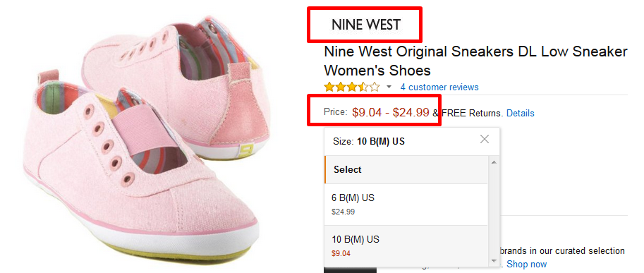644x273 pixels.
Task: Click the dark button at the bottom
Action: [x=350, y=269]
